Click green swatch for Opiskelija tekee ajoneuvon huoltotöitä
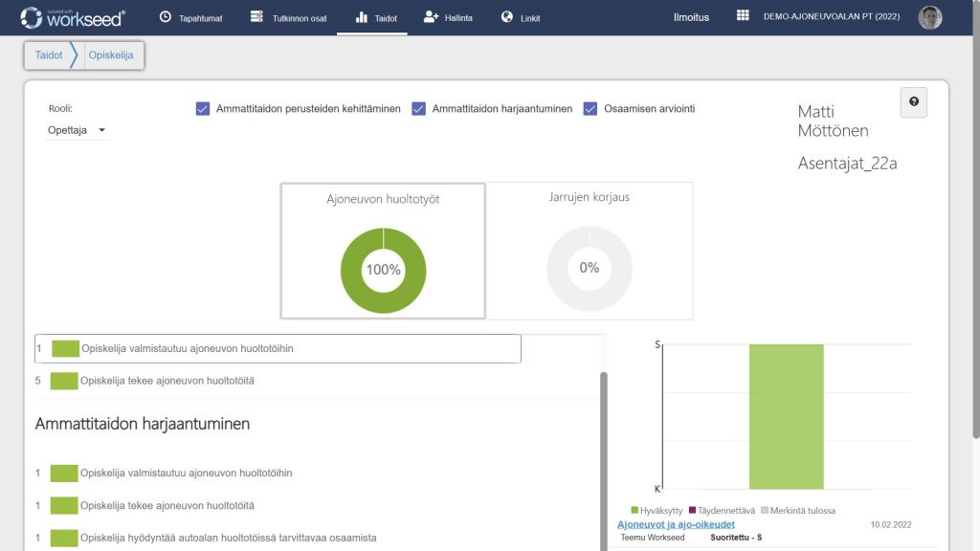The width and height of the screenshot is (980, 551). tap(64, 381)
